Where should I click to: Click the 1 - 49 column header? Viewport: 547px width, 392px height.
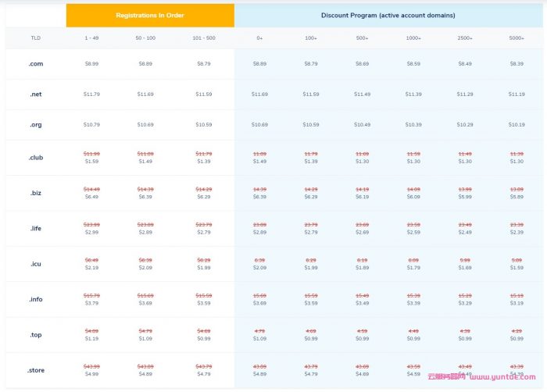point(91,37)
